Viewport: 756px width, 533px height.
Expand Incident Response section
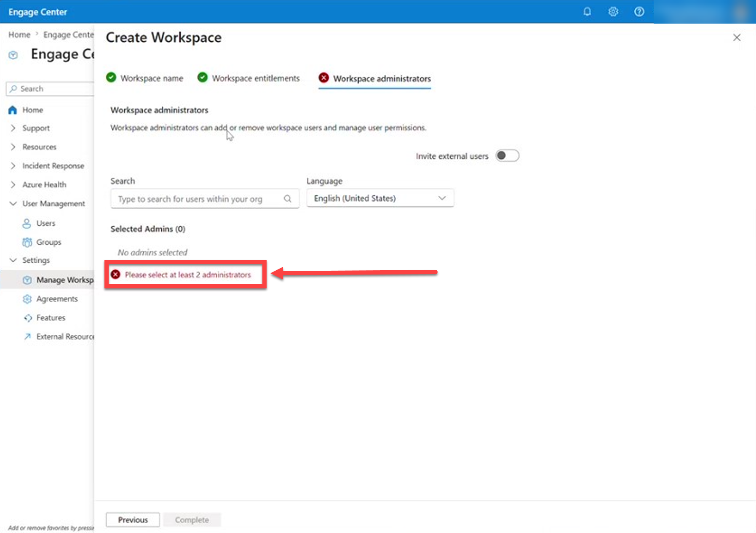point(13,166)
